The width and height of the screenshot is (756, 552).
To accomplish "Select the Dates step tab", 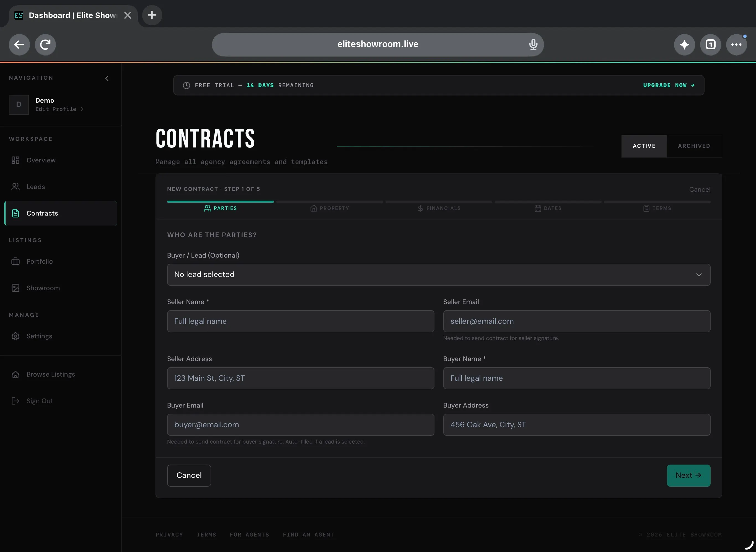I will click(548, 208).
